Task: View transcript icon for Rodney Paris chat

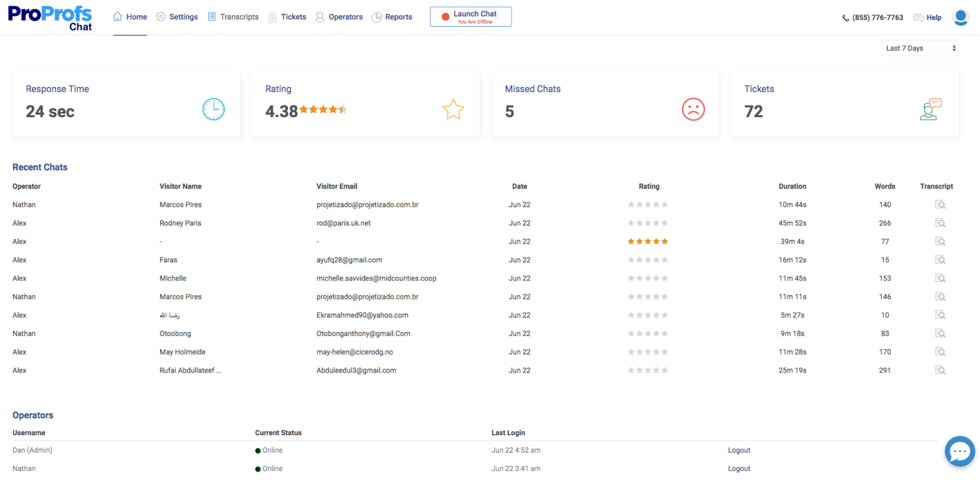Action: (940, 223)
